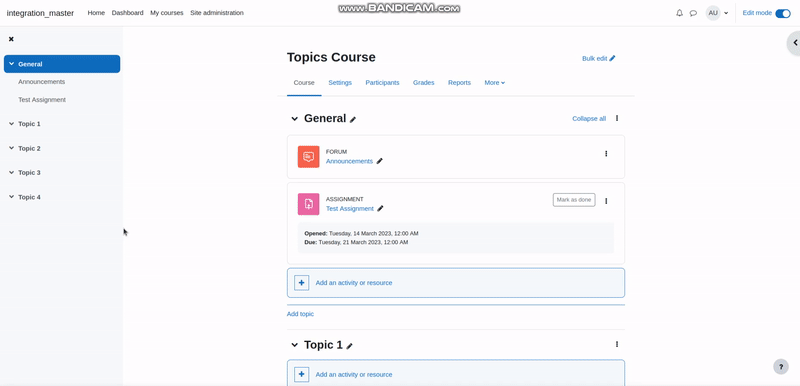Add an activity or resource to General
This screenshot has width=800, height=386.
456,282
